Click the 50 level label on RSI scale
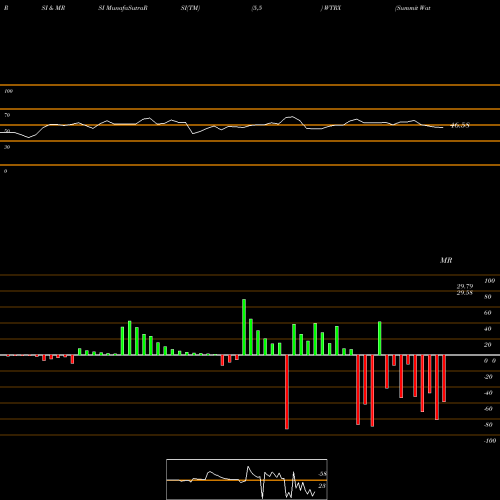 click(7, 131)
